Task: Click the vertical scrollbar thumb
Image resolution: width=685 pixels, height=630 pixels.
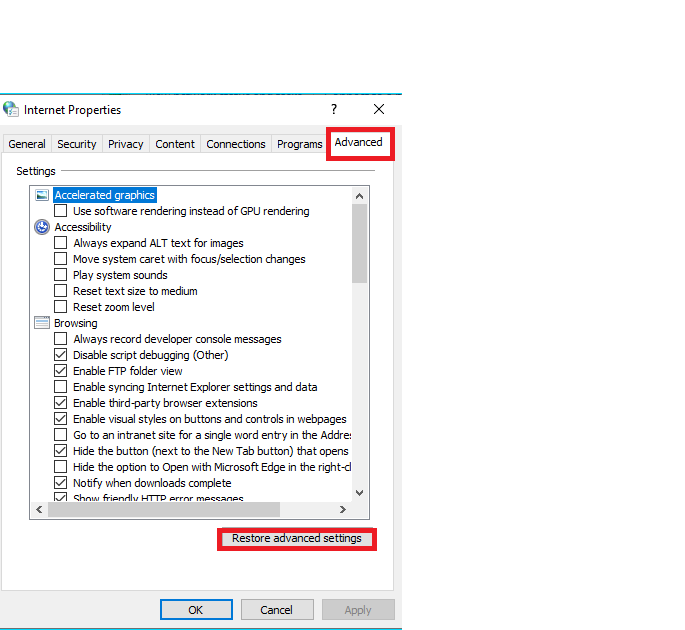Action: click(360, 243)
